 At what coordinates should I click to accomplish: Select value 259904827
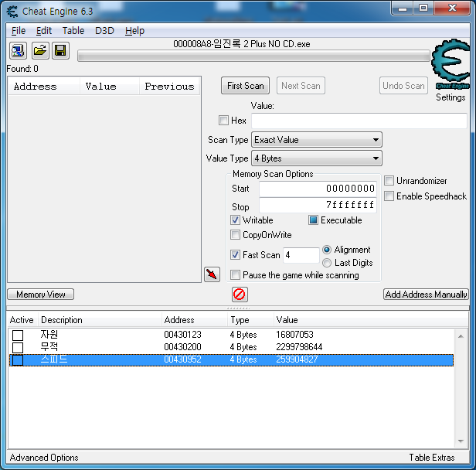297,359
